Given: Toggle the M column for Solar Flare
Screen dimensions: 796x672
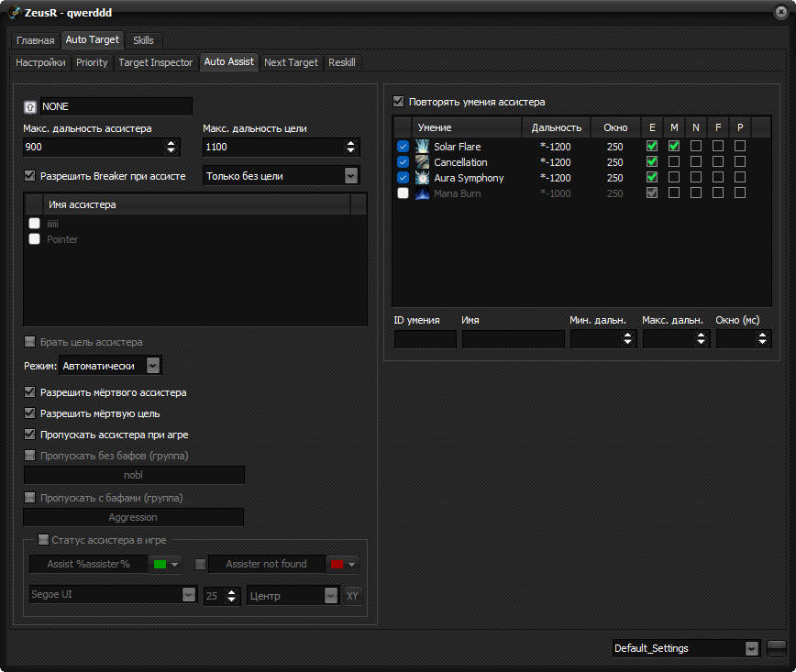Looking at the screenshot, I should (x=674, y=146).
